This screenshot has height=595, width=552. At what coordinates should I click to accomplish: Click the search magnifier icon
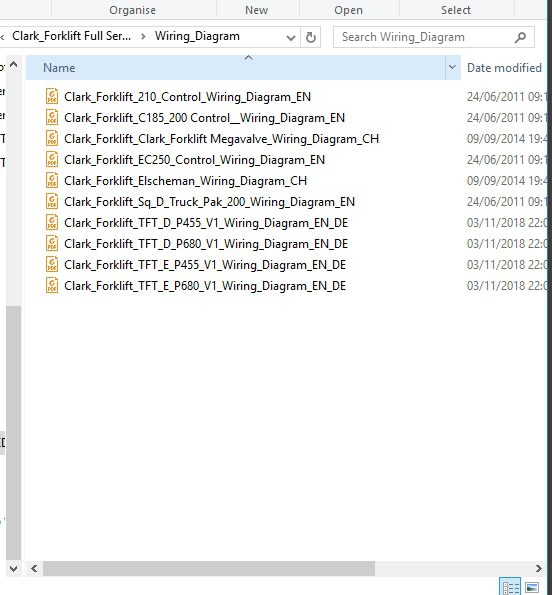point(521,37)
